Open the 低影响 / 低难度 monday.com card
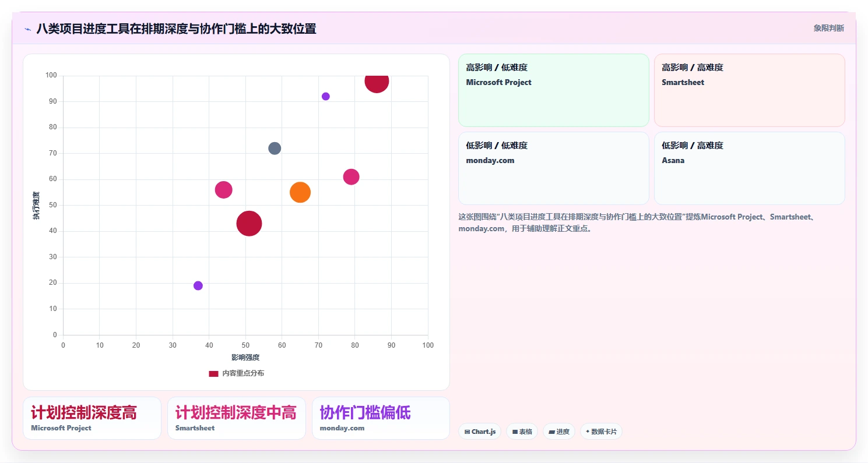 pyautogui.click(x=554, y=168)
